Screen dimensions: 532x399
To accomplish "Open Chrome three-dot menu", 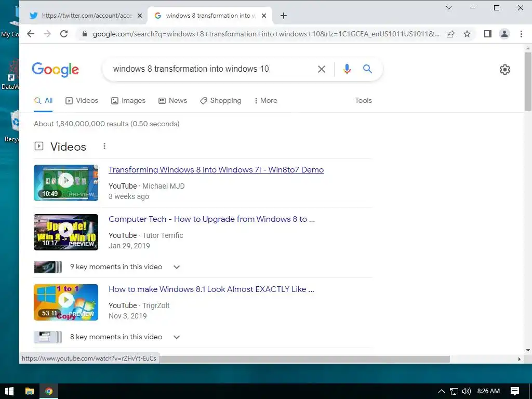I will pyautogui.click(x=521, y=34).
